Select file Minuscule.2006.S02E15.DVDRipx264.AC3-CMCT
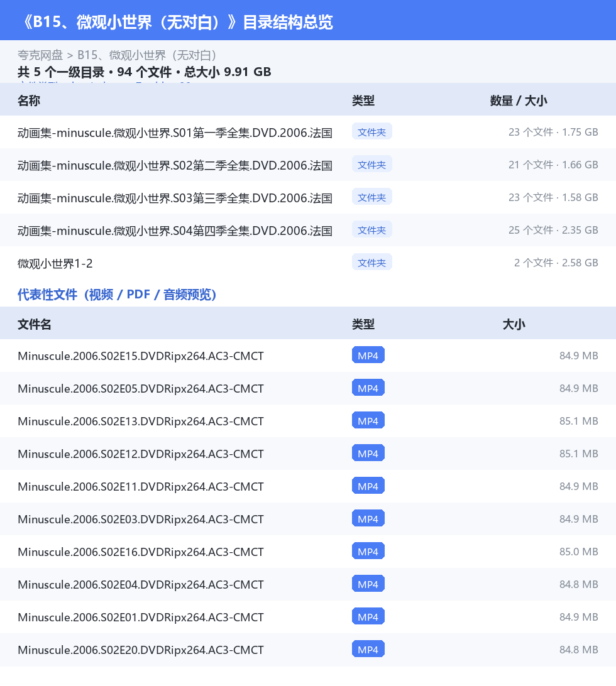The height and width of the screenshot is (686, 616). click(141, 356)
